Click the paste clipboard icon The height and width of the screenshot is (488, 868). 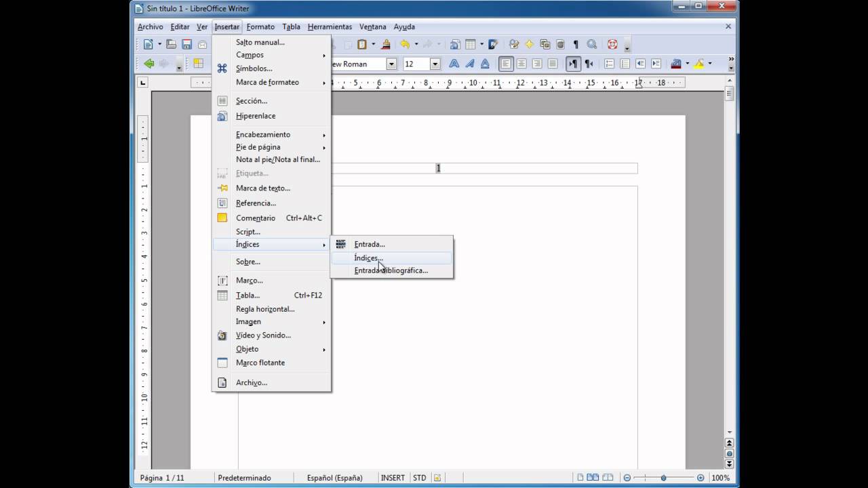362,45
